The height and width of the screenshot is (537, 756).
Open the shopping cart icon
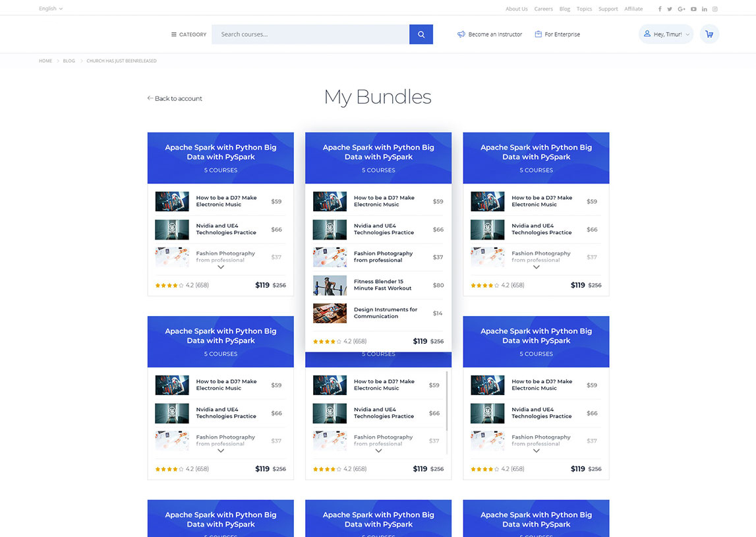click(709, 34)
